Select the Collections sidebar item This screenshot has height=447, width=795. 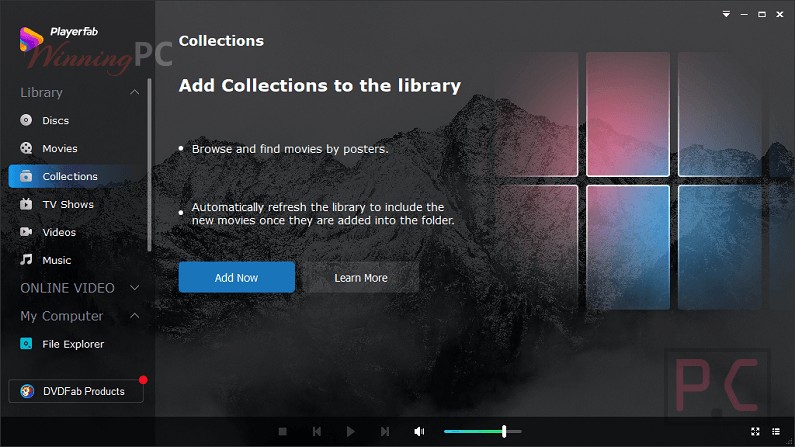click(x=76, y=176)
